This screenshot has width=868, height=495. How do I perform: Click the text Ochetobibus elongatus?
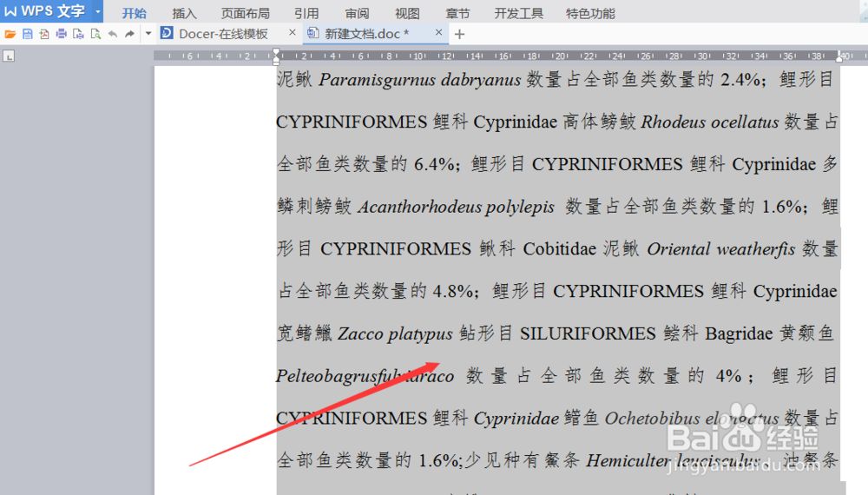692,419
